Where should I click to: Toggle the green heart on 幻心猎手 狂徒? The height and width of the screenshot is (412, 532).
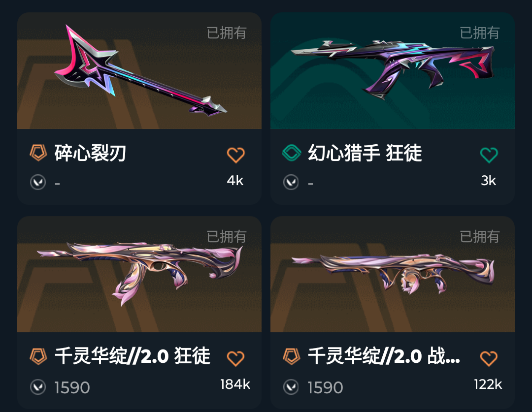(489, 155)
